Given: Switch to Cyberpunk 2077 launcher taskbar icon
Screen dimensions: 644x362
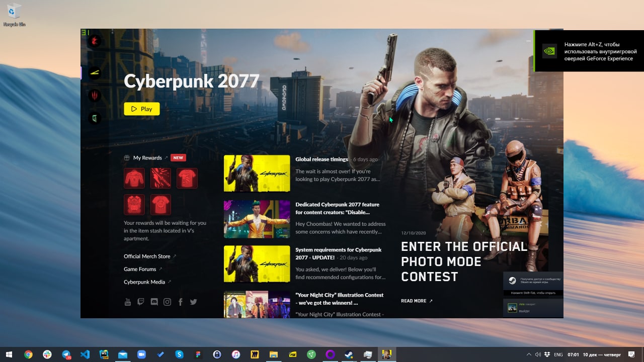Looking at the screenshot, I should click(387, 354).
